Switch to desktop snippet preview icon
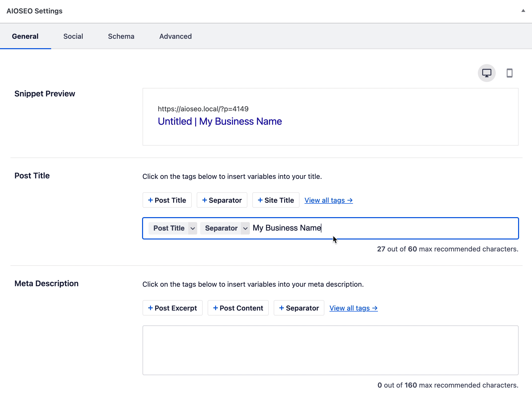The height and width of the screenshot is (398, 532). 487,73
